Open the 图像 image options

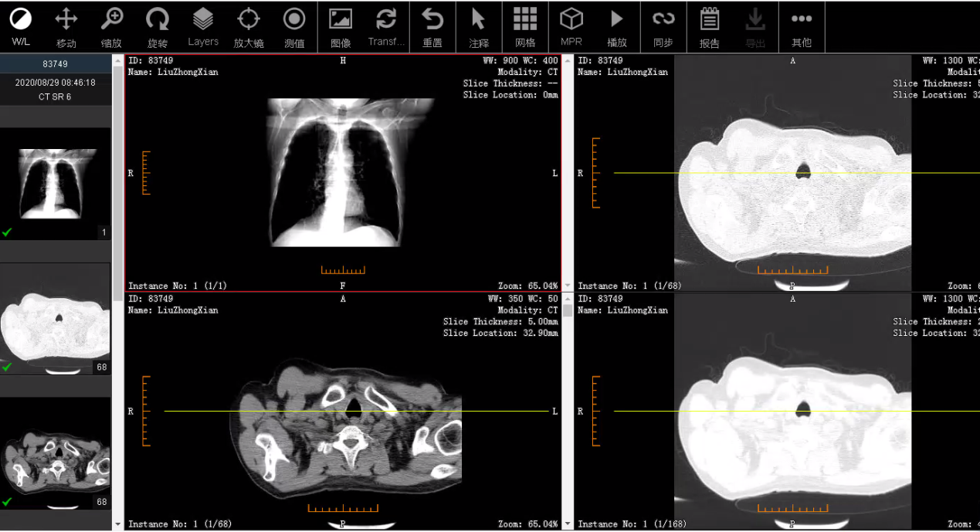click(341, 27)
